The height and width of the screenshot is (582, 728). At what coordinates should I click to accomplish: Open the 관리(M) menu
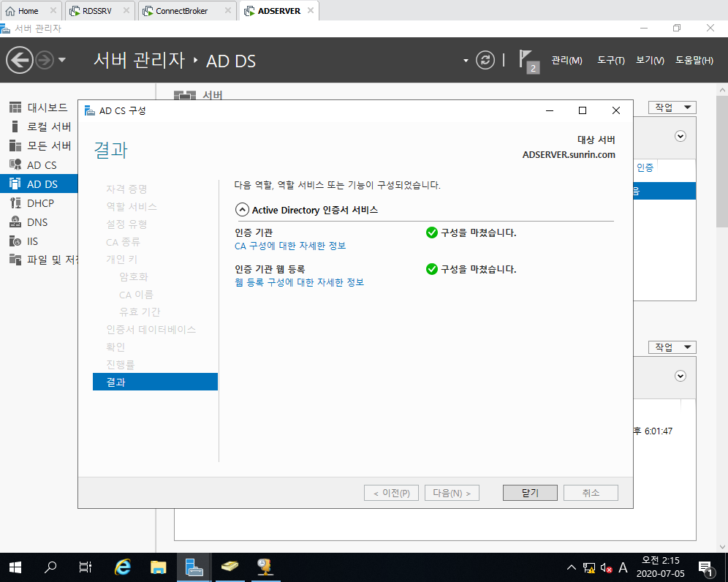566,61
